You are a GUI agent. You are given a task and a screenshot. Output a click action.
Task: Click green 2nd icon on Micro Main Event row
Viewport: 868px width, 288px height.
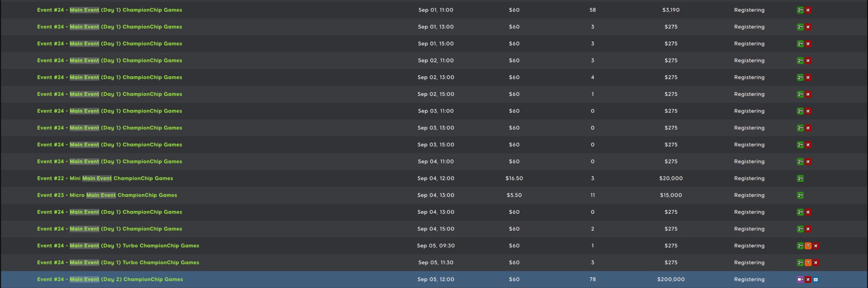tap(800, 195)
